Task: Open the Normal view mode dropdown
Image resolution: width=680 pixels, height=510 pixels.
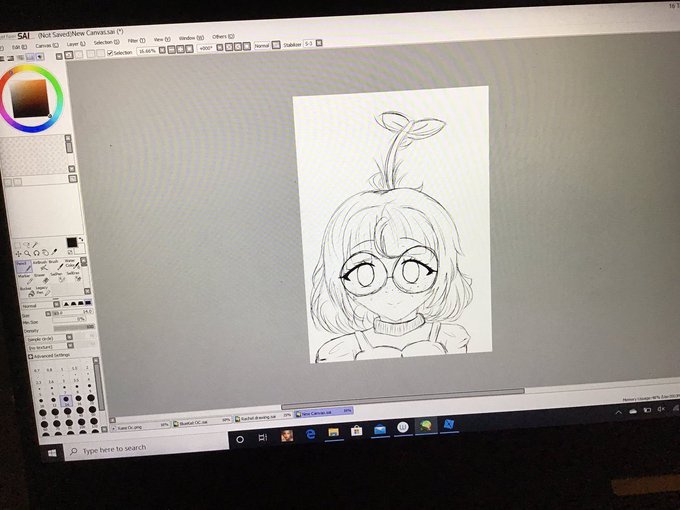Action: coord(276,45)
